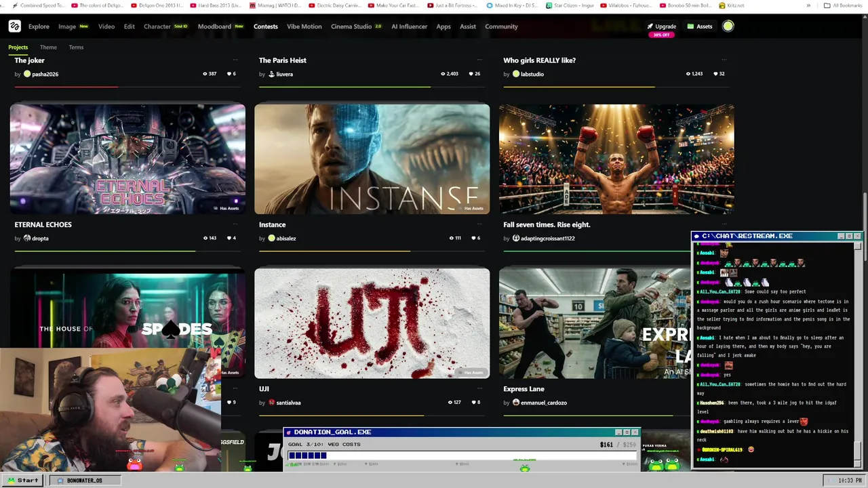Open Cinema Studio in the navbar
The height and width of the screenshot is (488, 868).
pos(351,26)
